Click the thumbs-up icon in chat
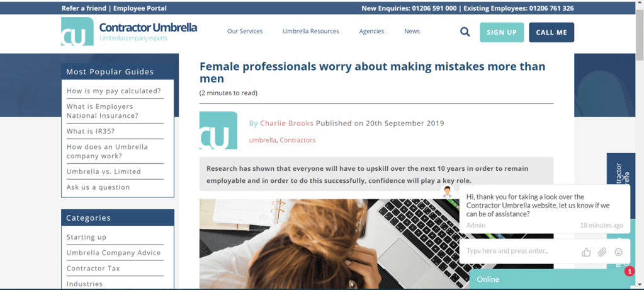This screenshot has width=644, height=290. pos(586,252)
